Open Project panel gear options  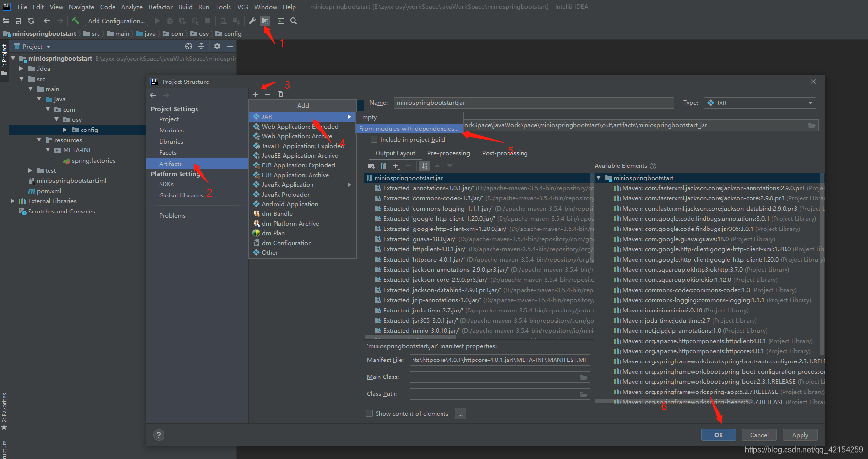click(217, 46)
